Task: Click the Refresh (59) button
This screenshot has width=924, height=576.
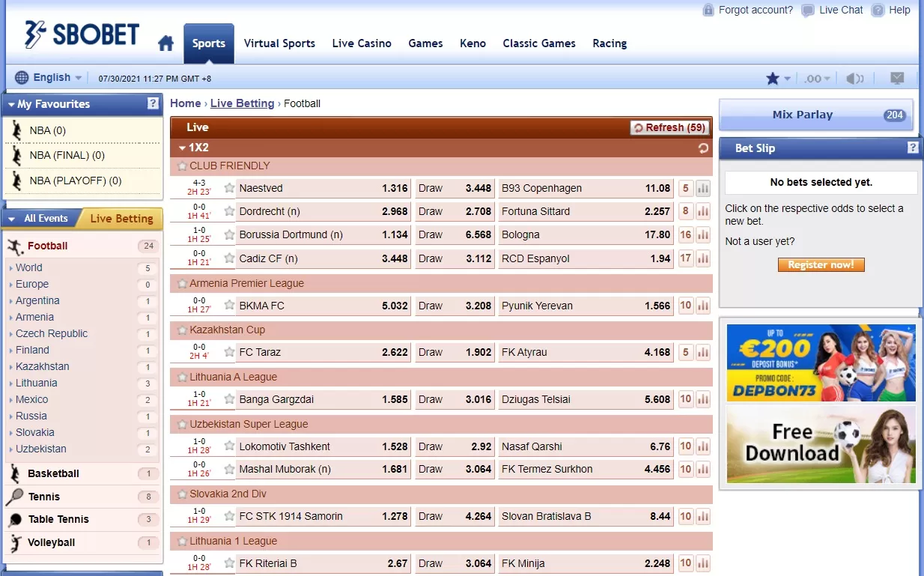Action: [x=670, y=128]
